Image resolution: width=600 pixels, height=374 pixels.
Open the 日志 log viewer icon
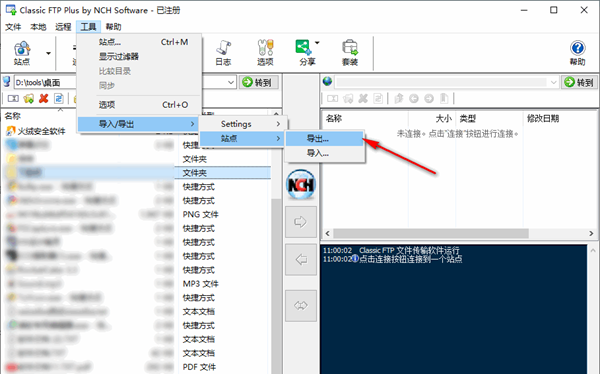[223, 53]
